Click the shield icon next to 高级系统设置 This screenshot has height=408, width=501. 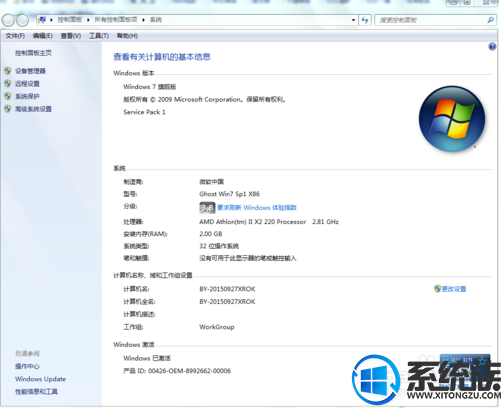click(8, 109)
